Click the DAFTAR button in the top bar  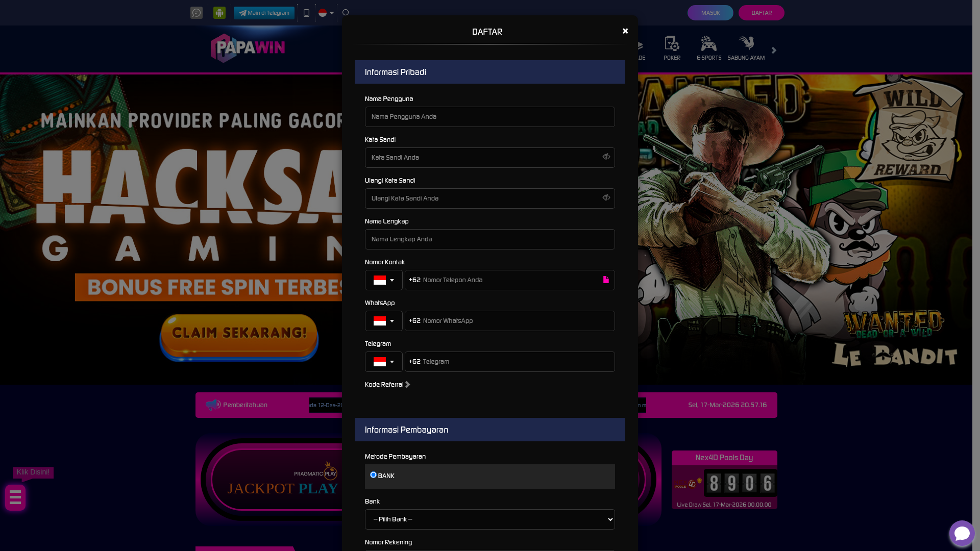[x=762, y=13]
